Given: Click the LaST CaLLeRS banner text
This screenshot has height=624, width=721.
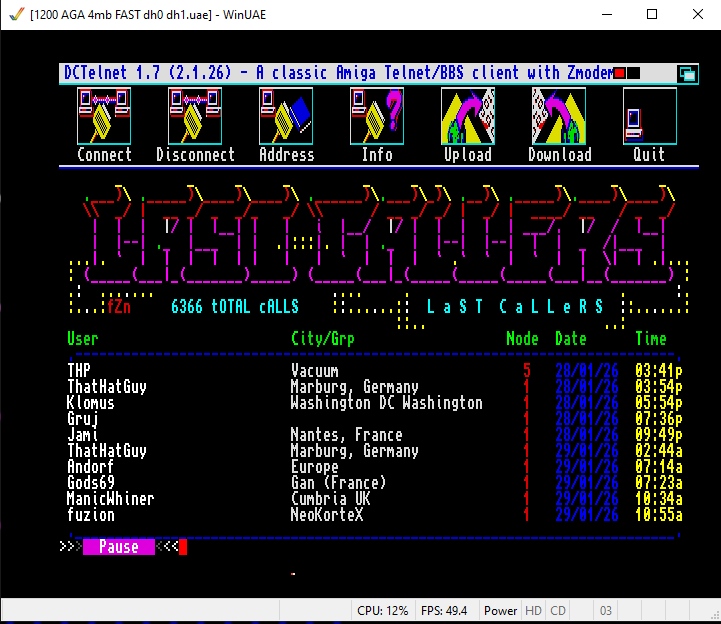Looking at the screenshot, I should click(515, 307).
